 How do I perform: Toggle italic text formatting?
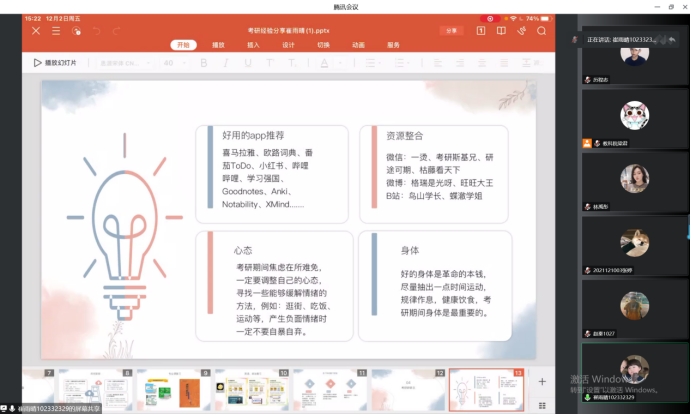click(228, 63)
